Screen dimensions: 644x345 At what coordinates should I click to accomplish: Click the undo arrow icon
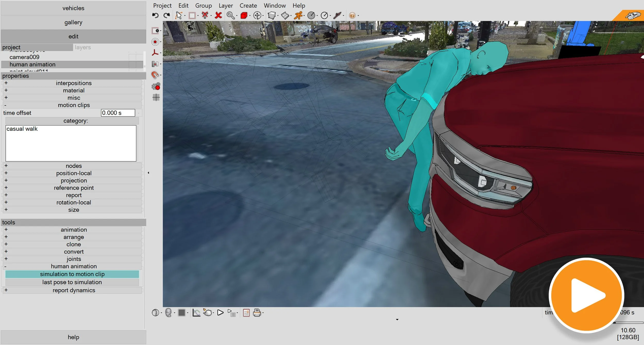(x=155, y=15)
